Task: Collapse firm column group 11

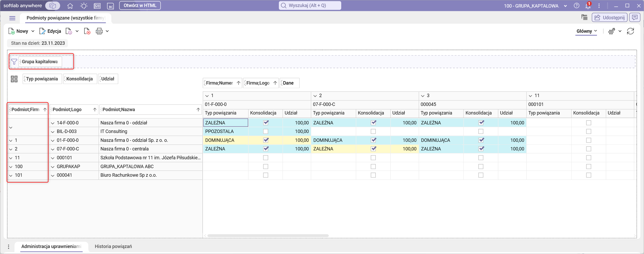Action: point(530,96)
